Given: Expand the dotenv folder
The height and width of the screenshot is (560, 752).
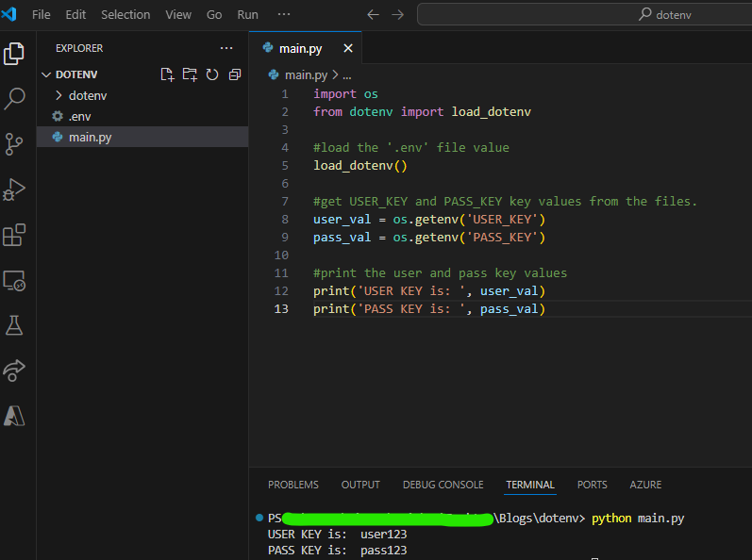Looking at the screenshot, I should point(87,95).
